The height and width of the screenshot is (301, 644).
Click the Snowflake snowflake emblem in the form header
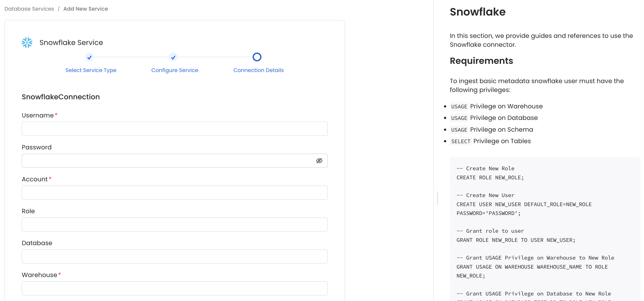tap(27, 43)
